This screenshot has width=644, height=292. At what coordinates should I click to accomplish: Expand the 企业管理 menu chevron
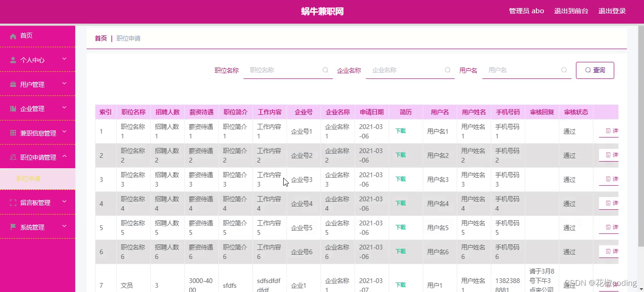64,108
